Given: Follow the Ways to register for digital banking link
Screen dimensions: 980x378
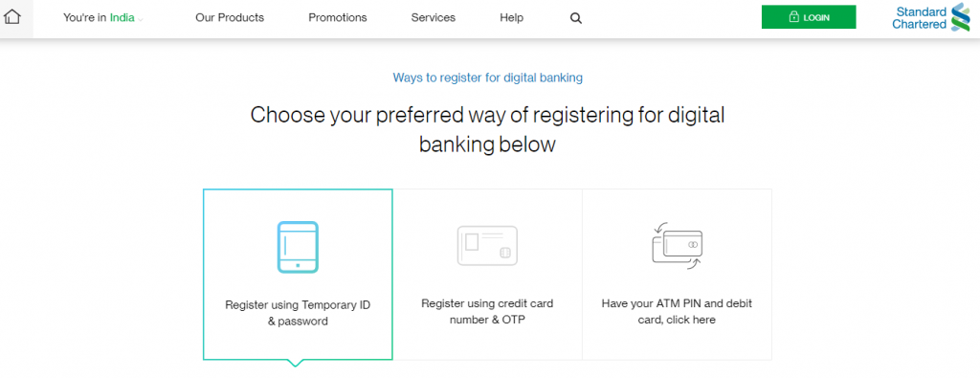Looking at the screenshot, I should pos(487,78).
